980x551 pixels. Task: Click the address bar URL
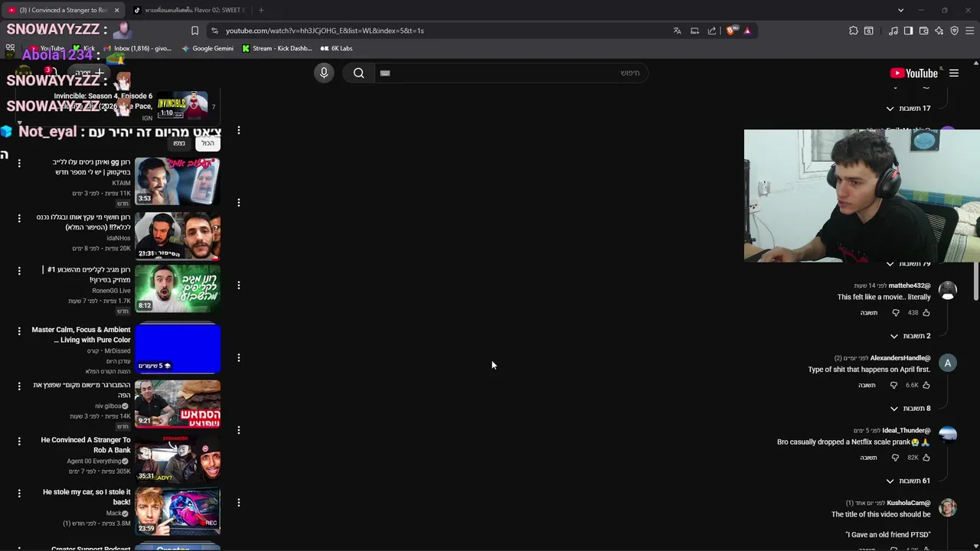[325, 31]
